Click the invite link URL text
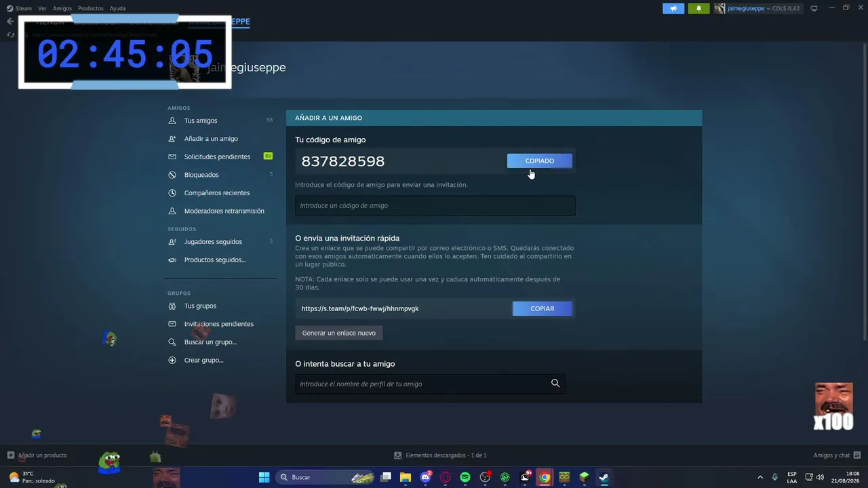 (360, 308)
